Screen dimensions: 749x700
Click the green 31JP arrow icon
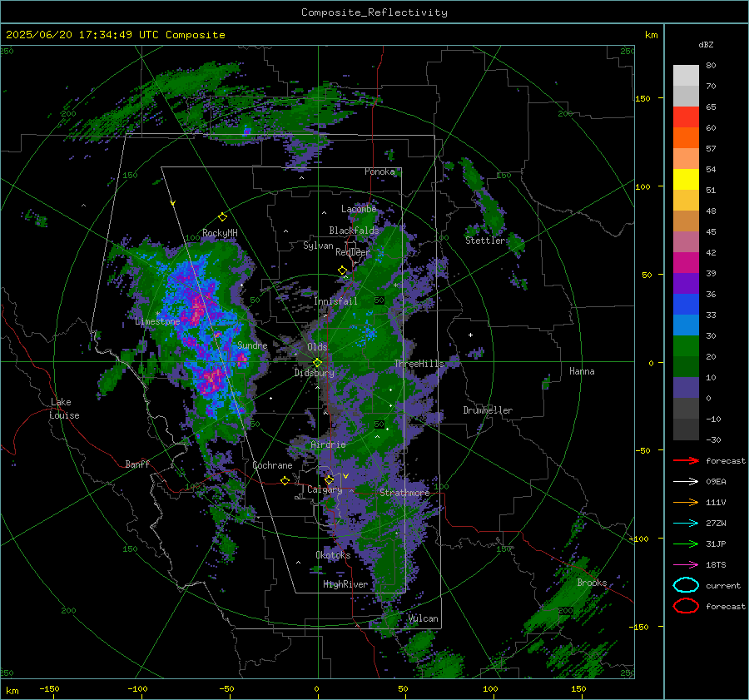[686, 544]
